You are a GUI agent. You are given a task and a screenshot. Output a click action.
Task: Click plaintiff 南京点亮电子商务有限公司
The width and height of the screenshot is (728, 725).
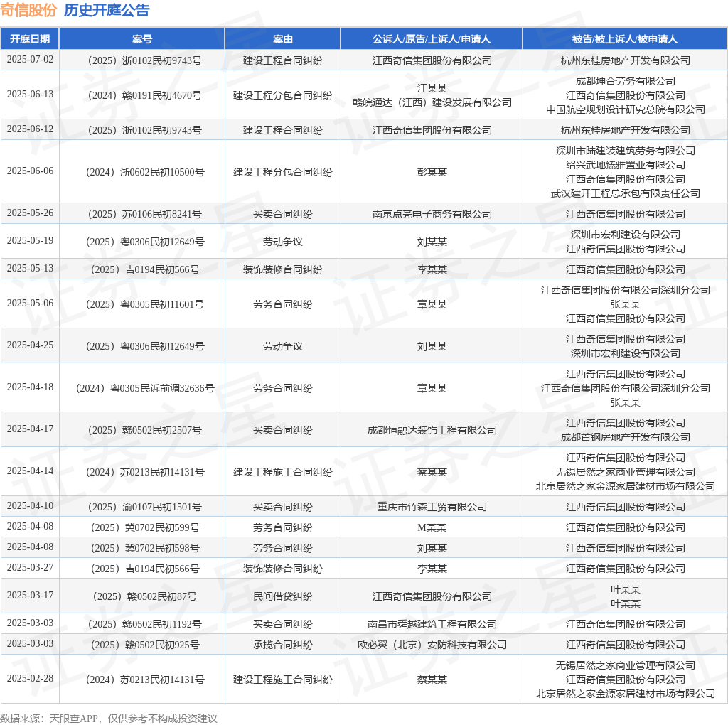pyautogui.click(x=432, y=213)
